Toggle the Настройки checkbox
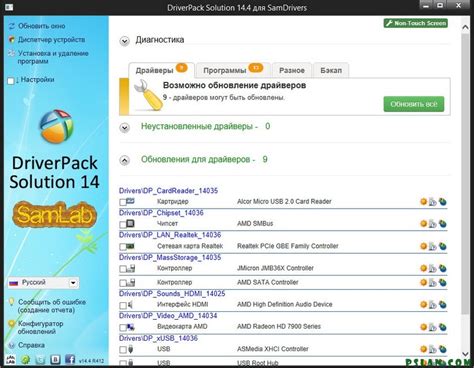This screenshot has width=474, height=368. pos(11,80)
